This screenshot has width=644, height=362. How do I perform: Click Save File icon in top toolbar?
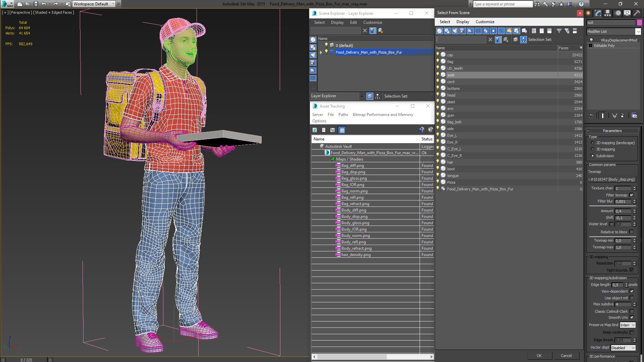[x=36, y=4]
